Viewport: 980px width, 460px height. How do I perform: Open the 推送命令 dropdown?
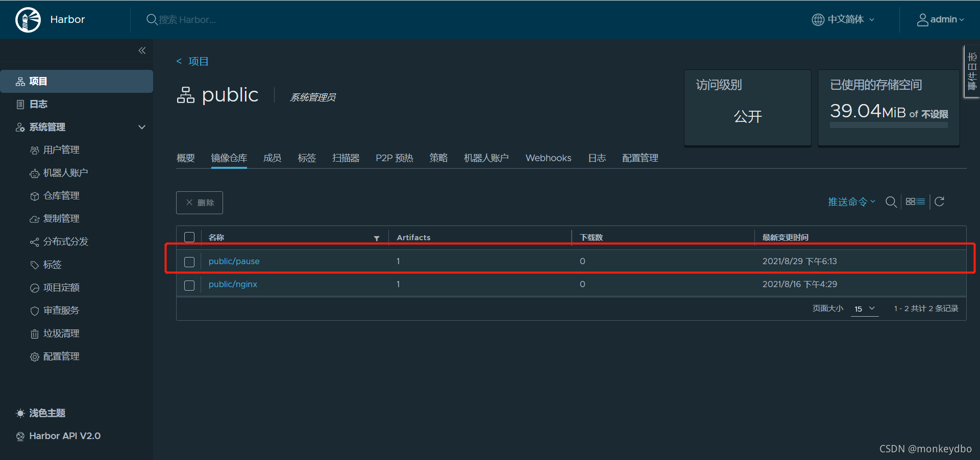[x=851, y=202]
